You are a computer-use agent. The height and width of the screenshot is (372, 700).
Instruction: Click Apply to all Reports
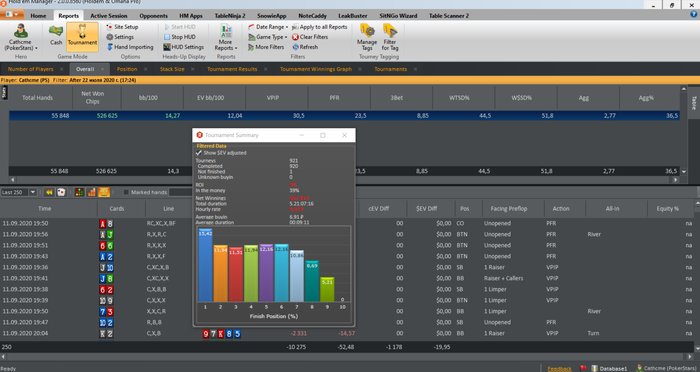(x=320, y=27)
